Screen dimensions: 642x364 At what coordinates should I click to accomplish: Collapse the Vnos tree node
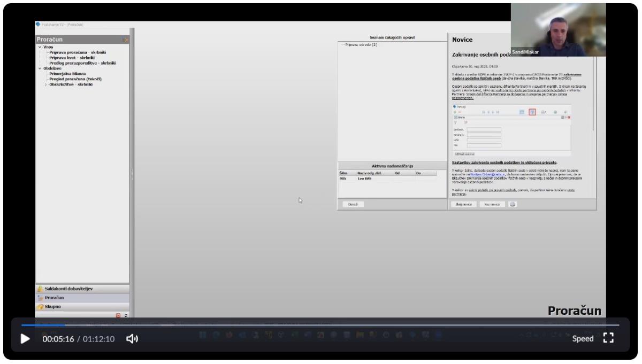[x=40, y=47]
